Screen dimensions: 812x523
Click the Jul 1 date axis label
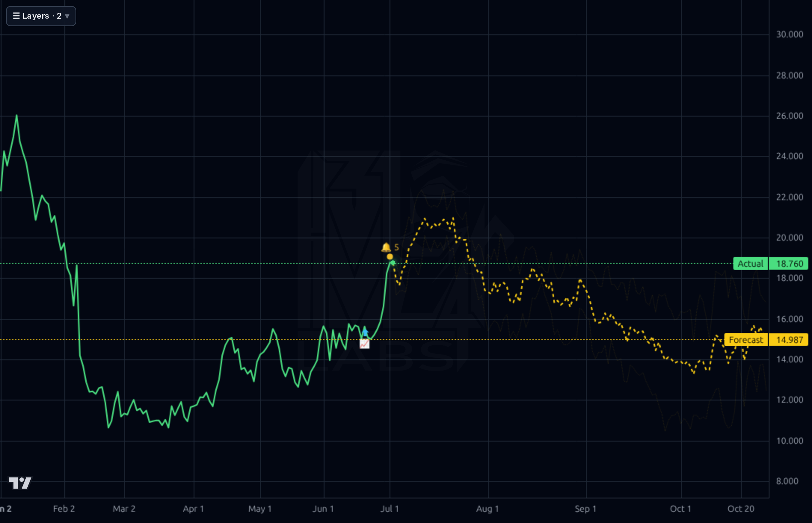[390, 509]
